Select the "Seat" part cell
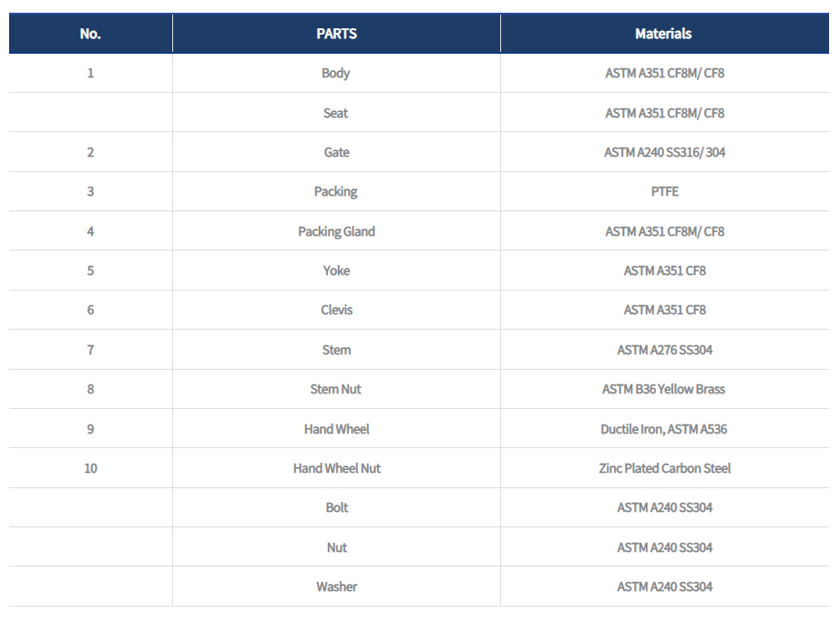The image size is (840, 623). point(336,113)
